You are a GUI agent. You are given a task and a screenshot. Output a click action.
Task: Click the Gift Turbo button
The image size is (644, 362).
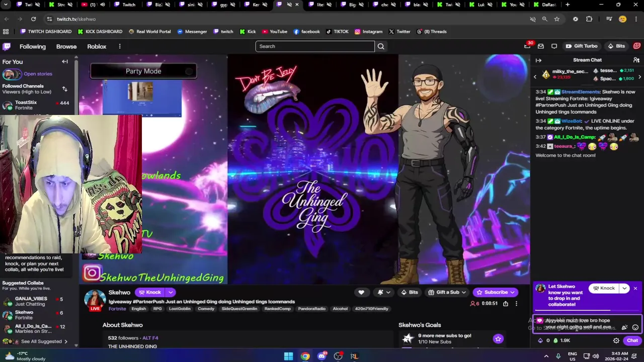click(x=581, y=46)
